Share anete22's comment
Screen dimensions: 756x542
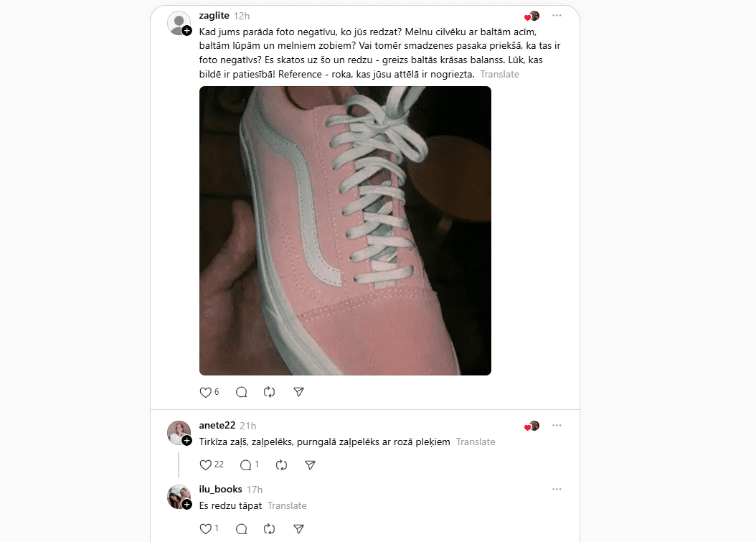(x=310, y=464)
